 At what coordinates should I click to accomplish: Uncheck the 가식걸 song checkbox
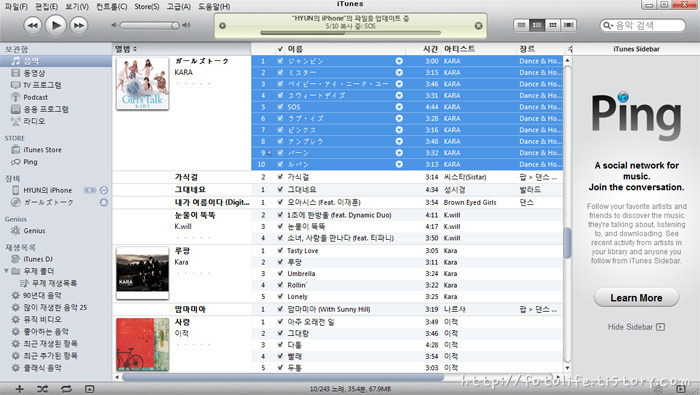pyautogui.click(x=280, y=177)
